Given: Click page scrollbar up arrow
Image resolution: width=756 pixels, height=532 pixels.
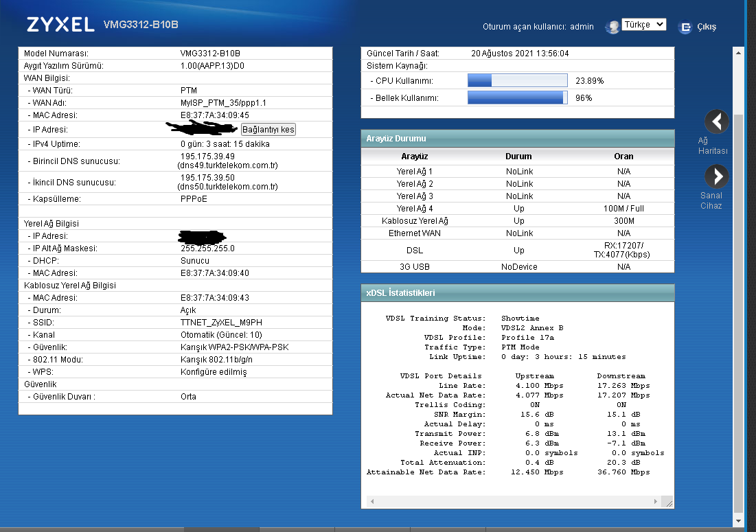Looking at the screenshot, I should tap(738, 53).
